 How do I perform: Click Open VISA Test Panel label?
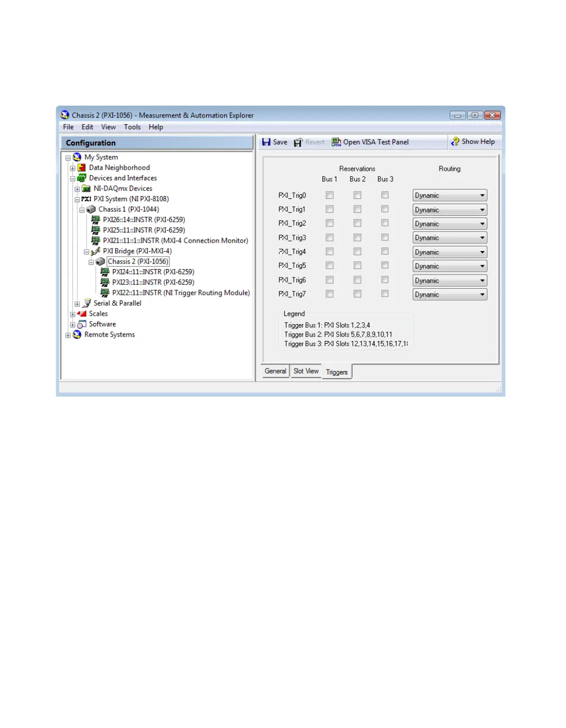coord(376,142)
